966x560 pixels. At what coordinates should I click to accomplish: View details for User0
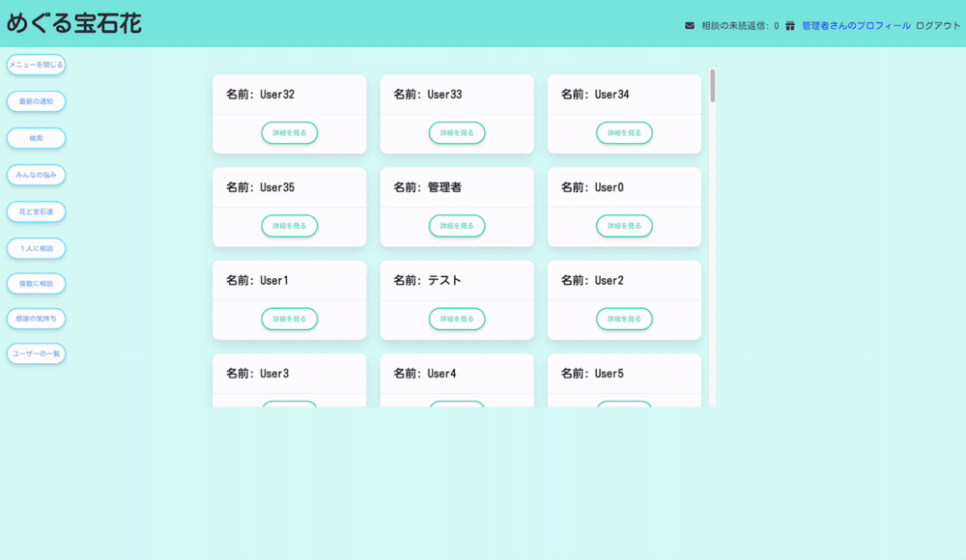click(624, 226)
